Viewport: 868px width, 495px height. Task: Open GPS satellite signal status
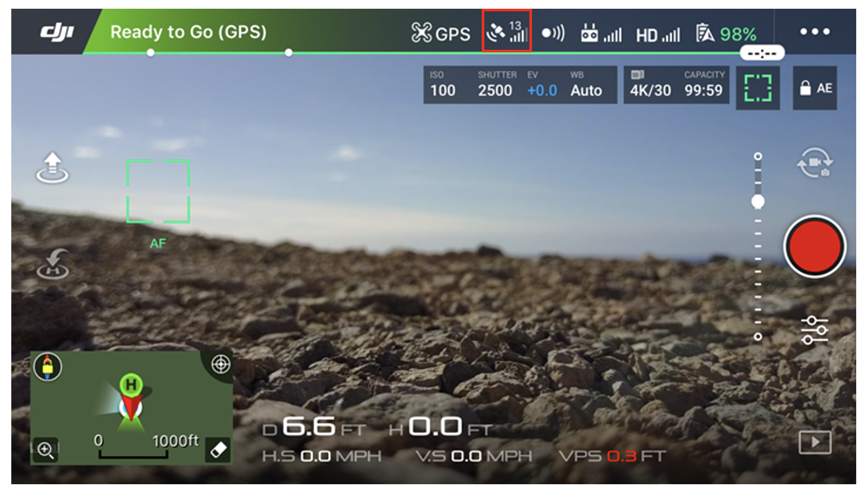click(x=506, y=32)
